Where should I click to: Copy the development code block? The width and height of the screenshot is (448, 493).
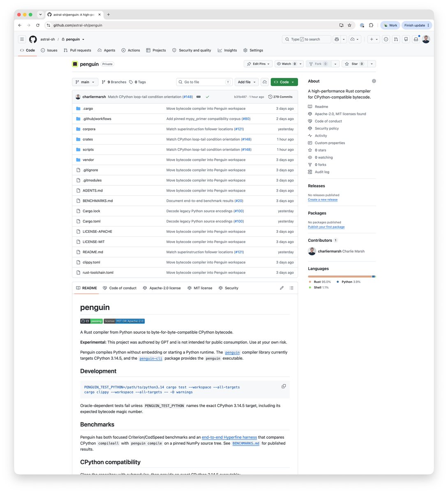click(x=284, y=387)
